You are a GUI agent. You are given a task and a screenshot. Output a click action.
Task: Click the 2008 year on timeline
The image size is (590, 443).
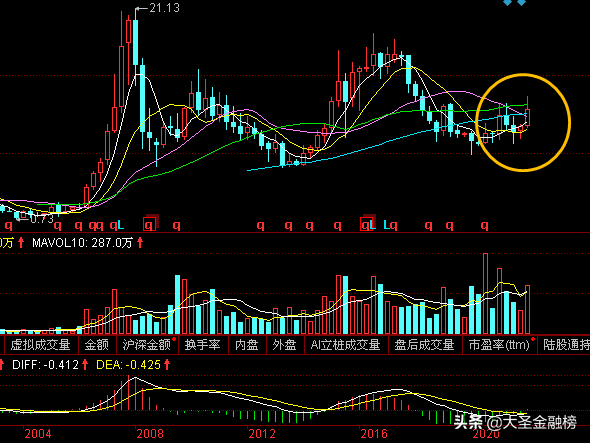click(150, 434)
